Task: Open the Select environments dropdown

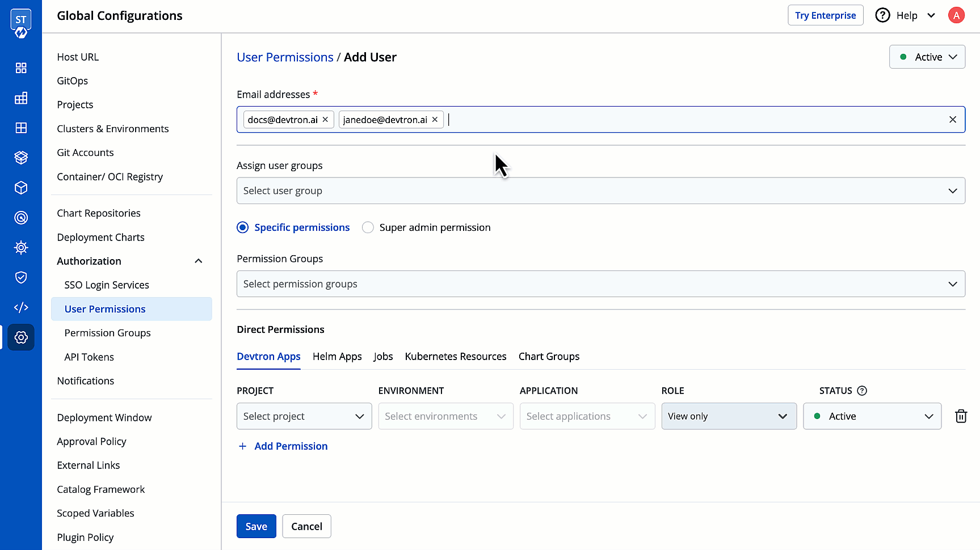Action: pos(445,416)
